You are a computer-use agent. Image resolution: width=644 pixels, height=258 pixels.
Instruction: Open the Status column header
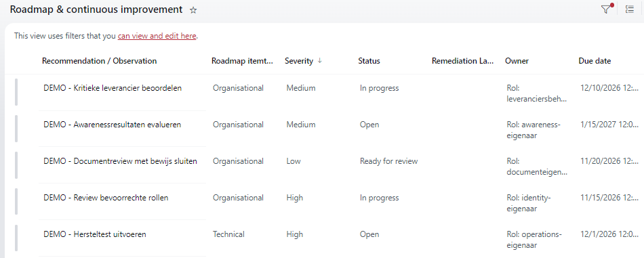369,61
